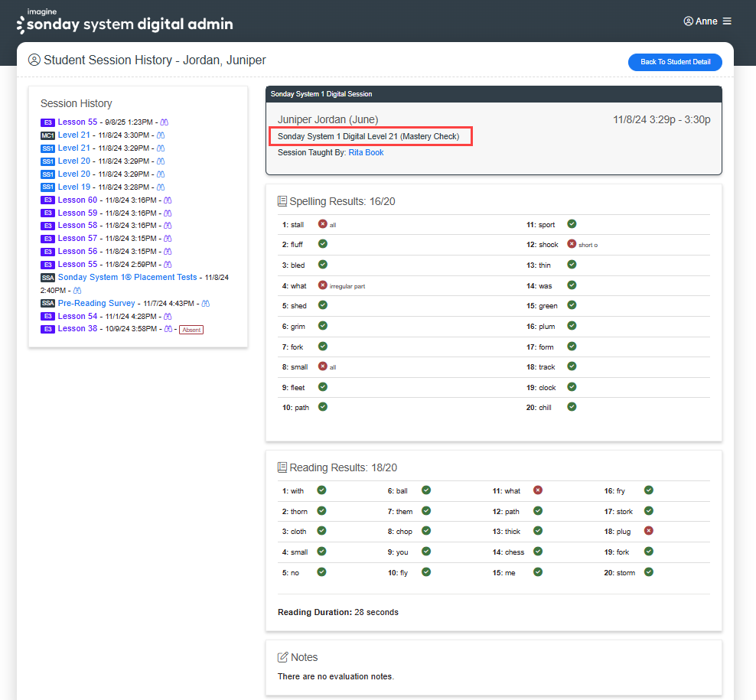Open the Pre-Reading Survey session
756x700 pixels.
coord(96,304)
